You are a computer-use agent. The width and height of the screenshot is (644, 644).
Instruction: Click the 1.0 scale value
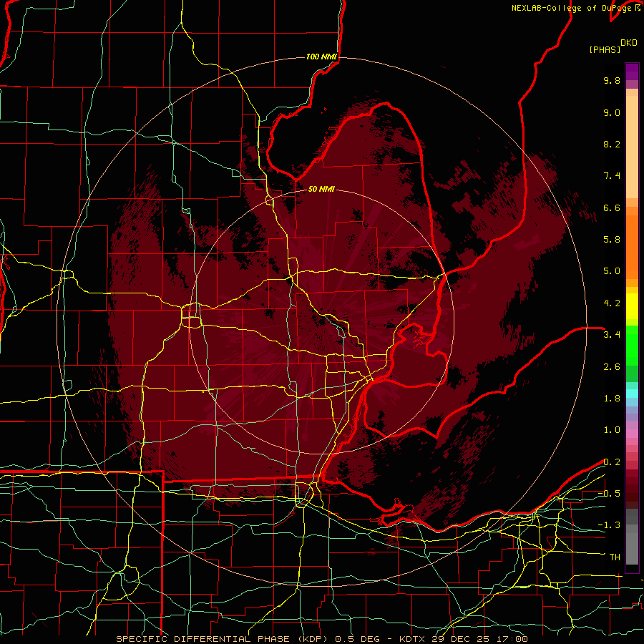pyautogui.click(x=612, y=430)
